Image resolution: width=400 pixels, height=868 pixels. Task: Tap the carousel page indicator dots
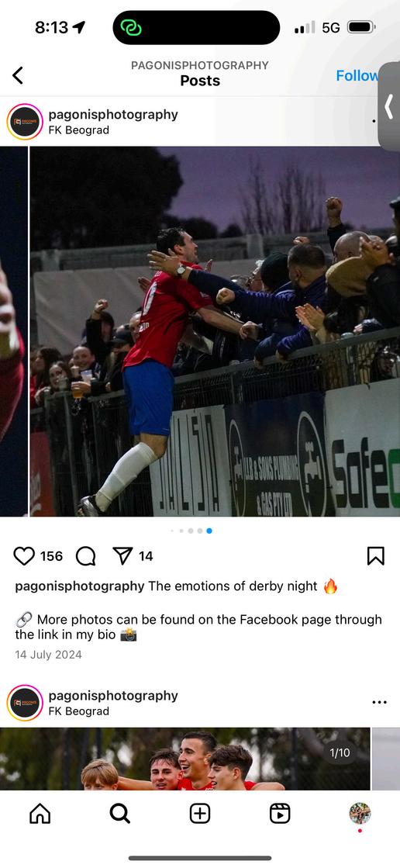point(191,531)
